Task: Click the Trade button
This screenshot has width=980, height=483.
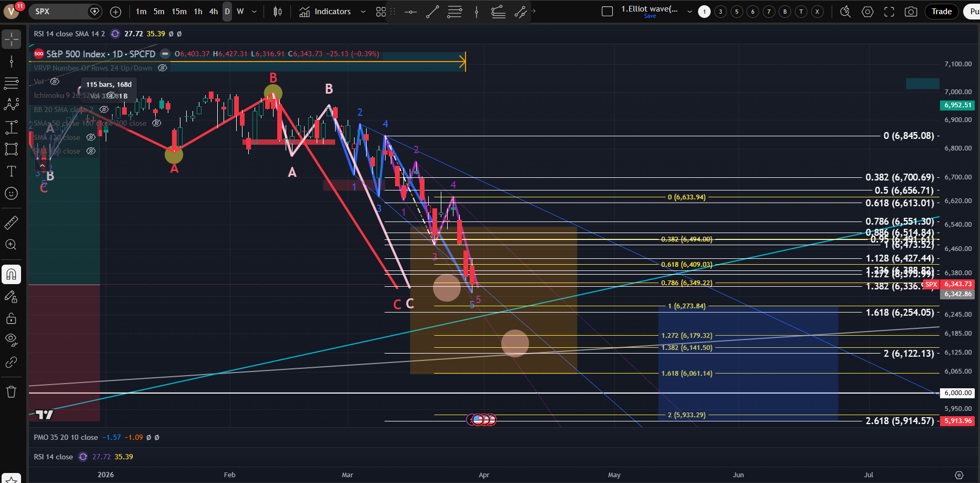Action: click(941, 12)
